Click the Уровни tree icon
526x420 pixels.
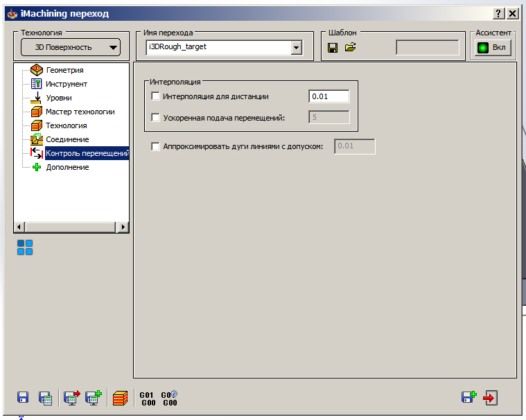coord(37,98)
